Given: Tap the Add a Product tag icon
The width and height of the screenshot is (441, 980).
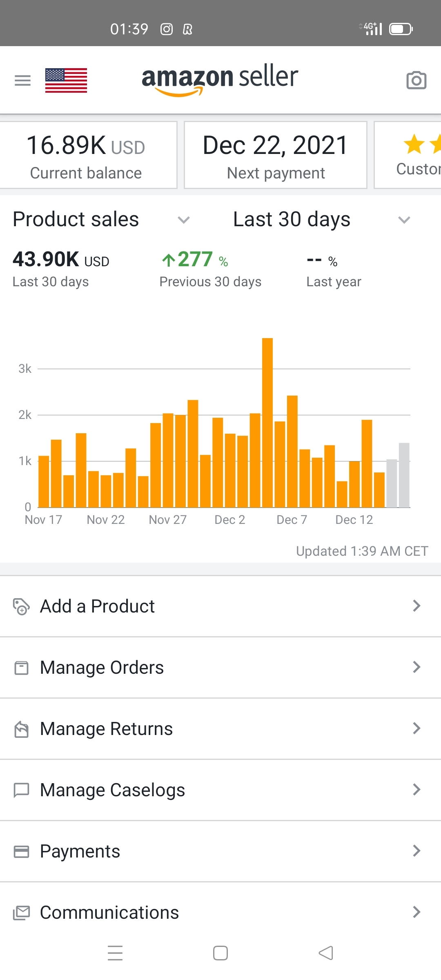Looking at the screenshot, I should (x=21, y=606).
